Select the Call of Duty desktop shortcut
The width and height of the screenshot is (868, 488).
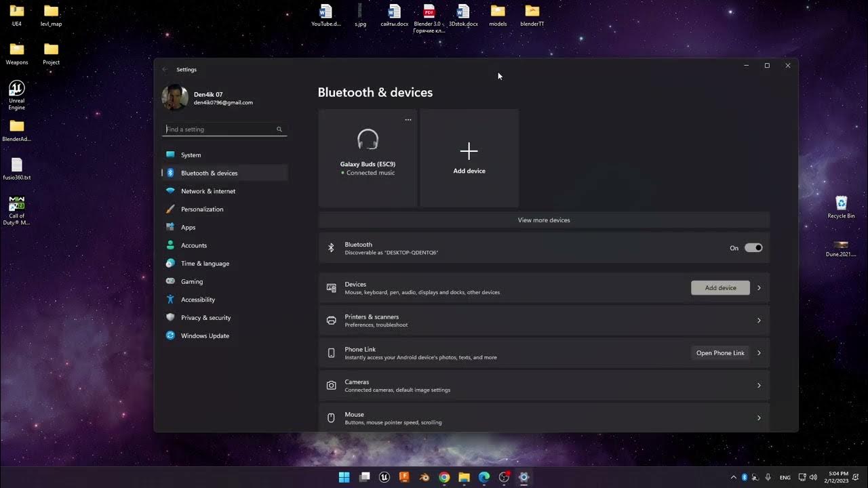point(16,211)
